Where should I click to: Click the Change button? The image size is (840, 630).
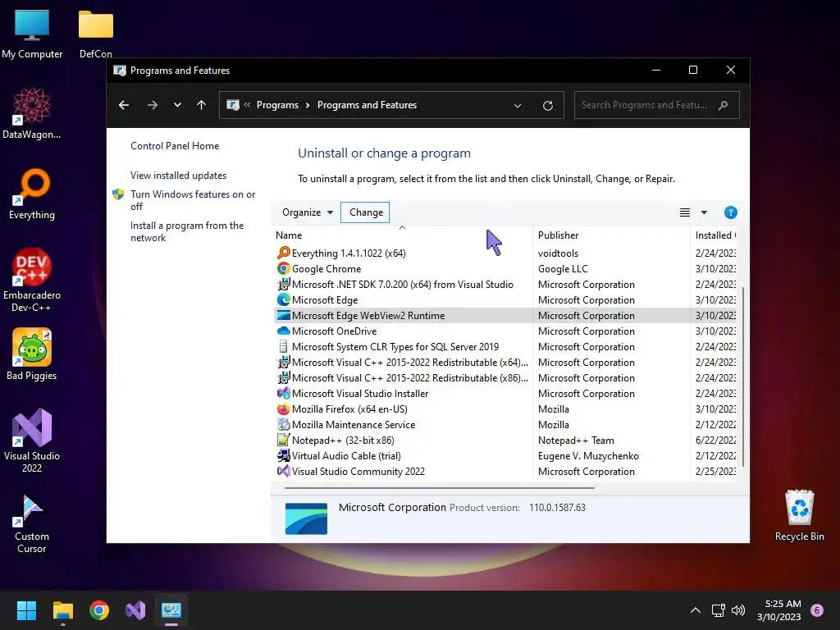[366, 212]
